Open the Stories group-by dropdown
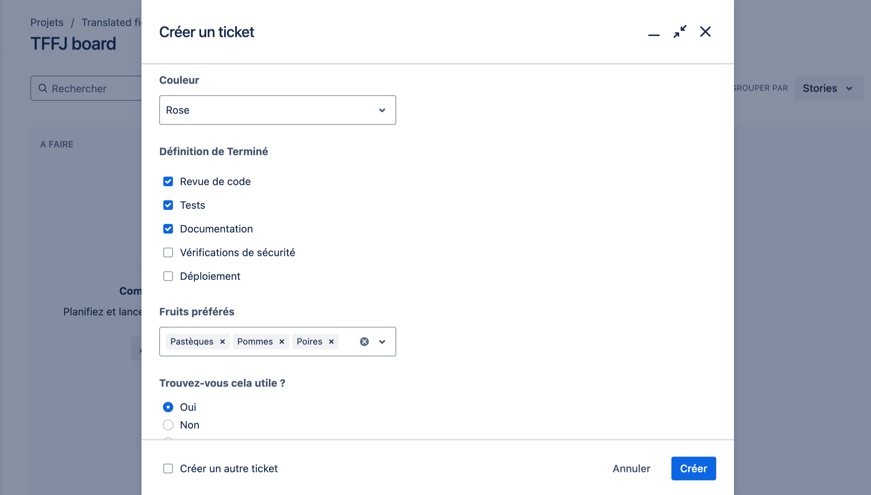Image resolution: width=871 pixels, height=495 pixels. (x=828, y=89)
